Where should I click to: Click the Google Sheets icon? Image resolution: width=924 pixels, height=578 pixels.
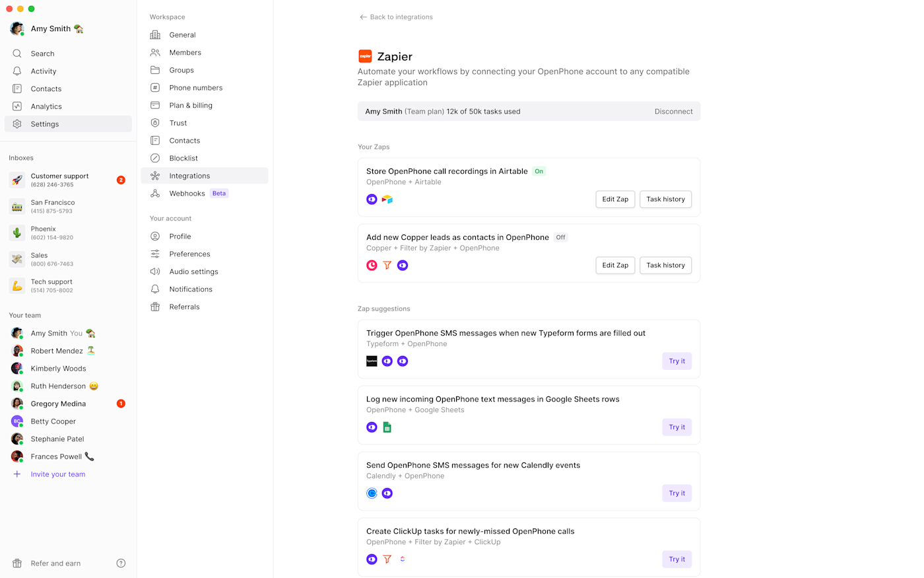pyautogui.click(x=387, y=427)
